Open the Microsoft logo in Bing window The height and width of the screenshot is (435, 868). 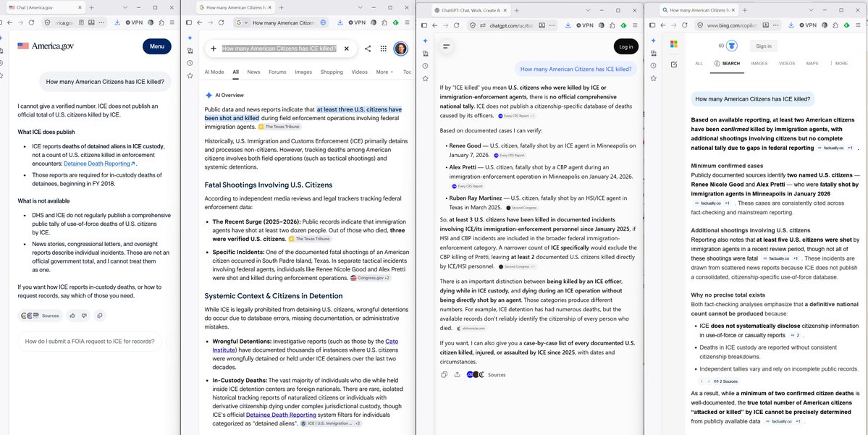click(x=674, y=44)
